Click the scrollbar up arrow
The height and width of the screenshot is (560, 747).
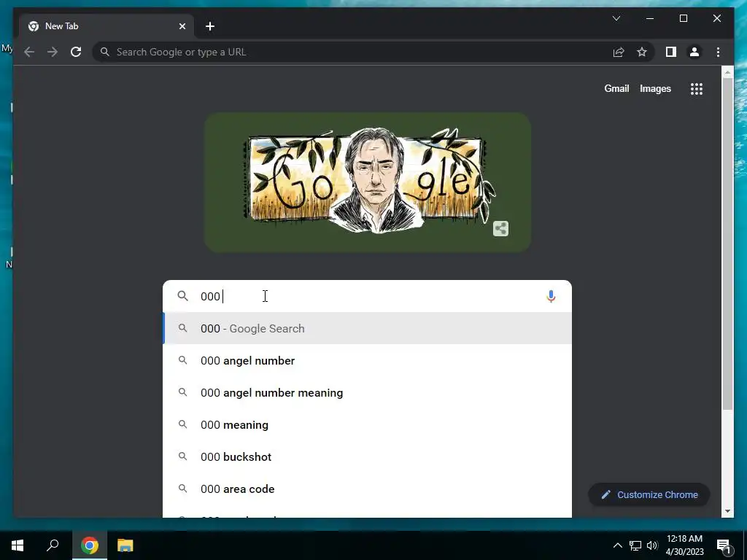click(x=727, y=72)
